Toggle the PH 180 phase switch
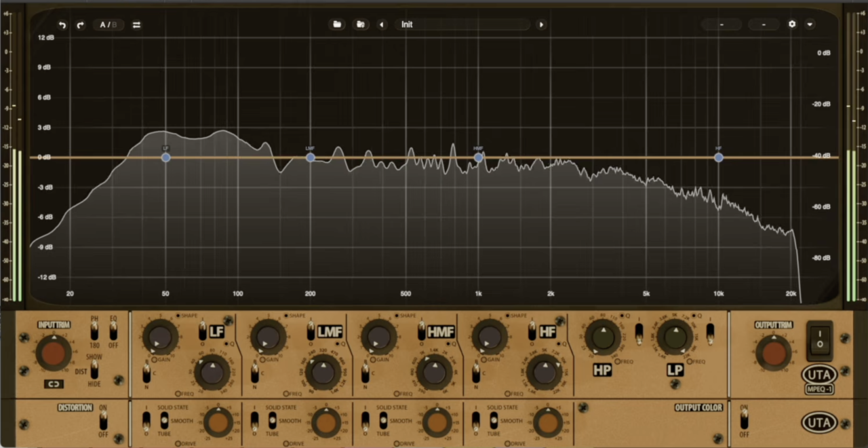Screen dimensions: 868x448 pyautogui.click(x=94, y=331)
